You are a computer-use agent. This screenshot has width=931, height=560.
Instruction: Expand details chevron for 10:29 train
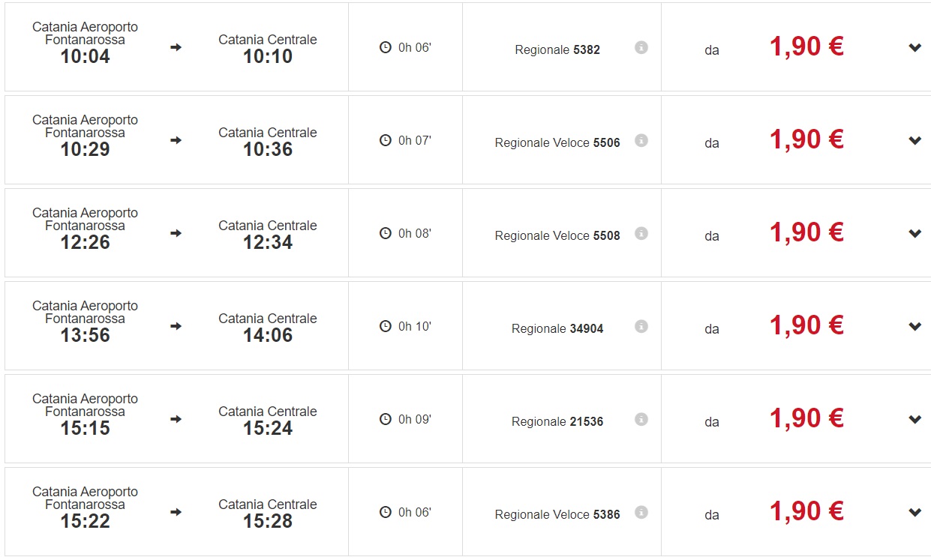[914, 141]
